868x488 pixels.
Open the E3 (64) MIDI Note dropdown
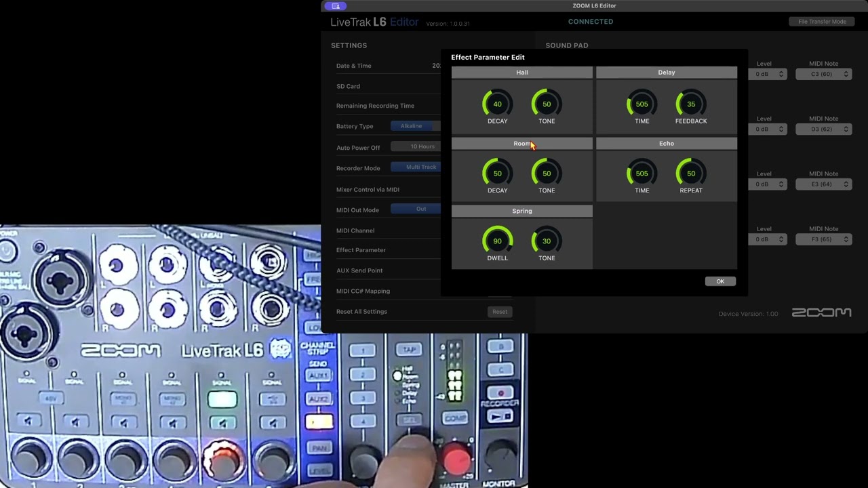click(x=824, y=184)
